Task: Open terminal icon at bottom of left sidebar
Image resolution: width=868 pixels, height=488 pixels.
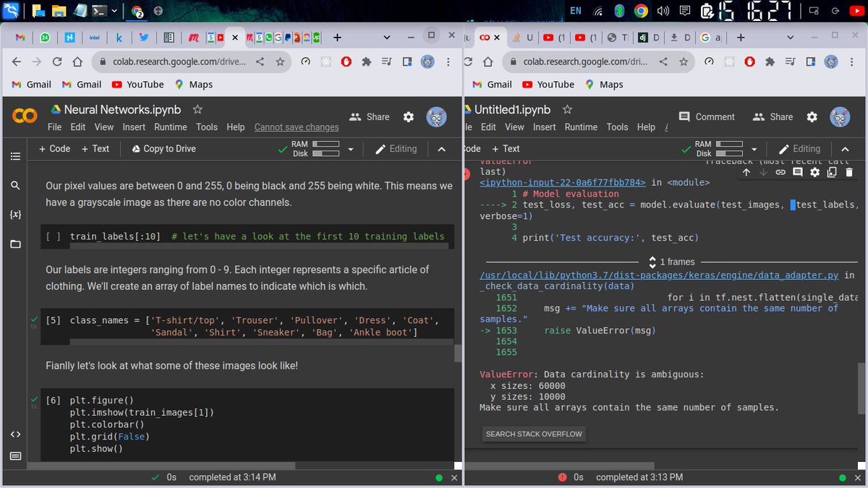Action: coord(15,455)
